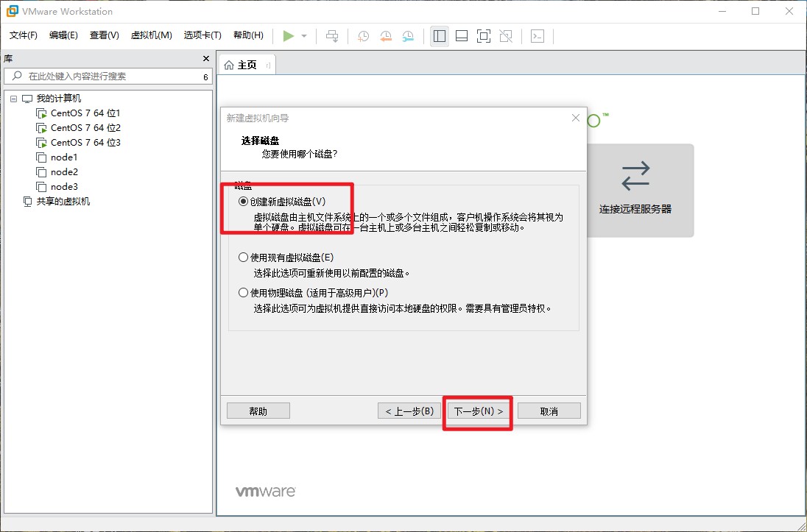Image resolution: width=807 pixels, height=532 pixels.
Task: Open the 帮助(H) menu
Action: point(248,35)
